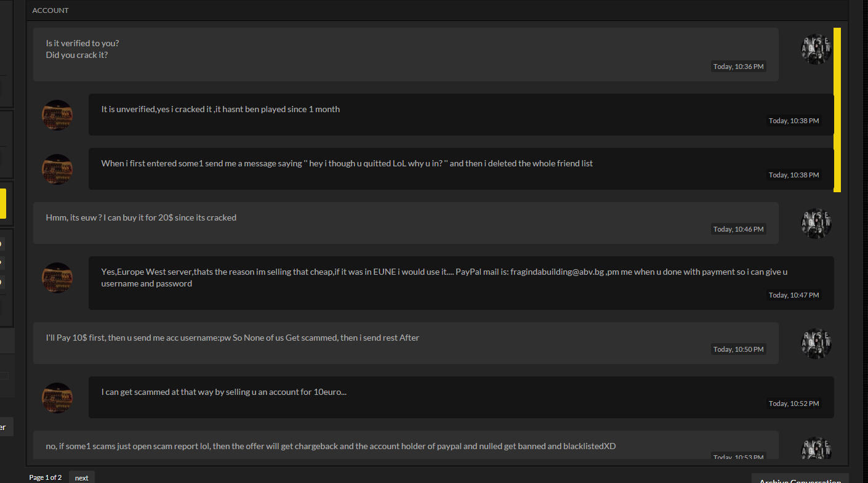Viewport: 868px width, 483px height.
Task: Click the "Today, 10:46 PM" timestamp
Action: click(739, 229)
